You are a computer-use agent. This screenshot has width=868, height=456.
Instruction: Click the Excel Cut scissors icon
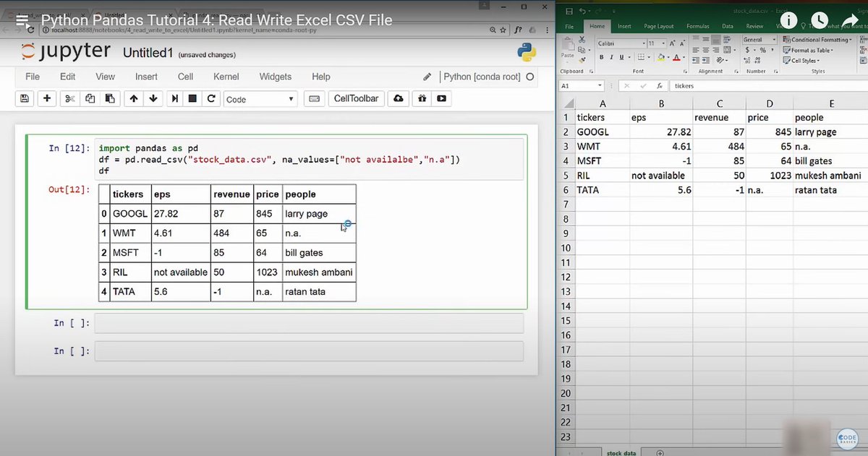[582, 40]
